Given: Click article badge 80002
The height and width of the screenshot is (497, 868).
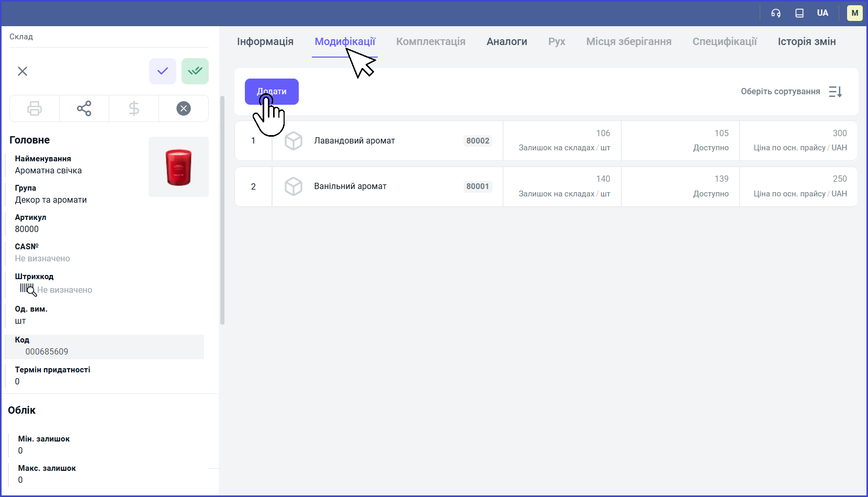Looking at the screenshot, I should [478, 141].
